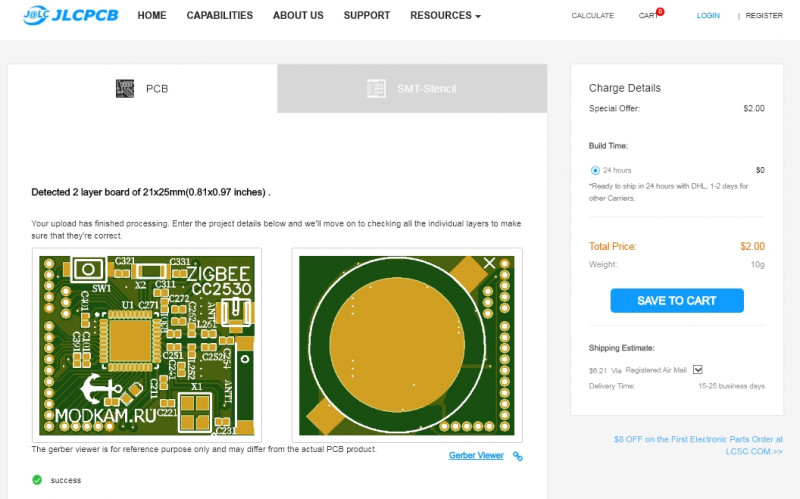Click the Register link
800x499 pixels.
tap(764, 16)
